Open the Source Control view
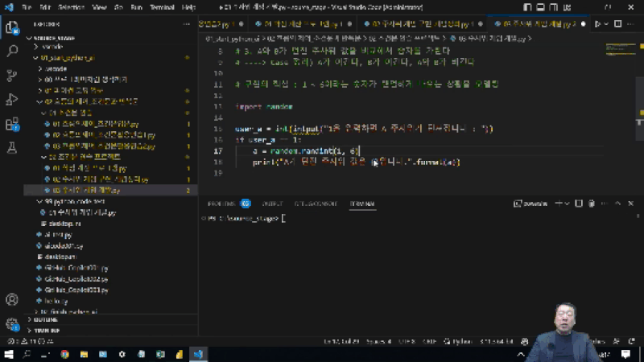Viewport: 644px width, 362px height. pos(12,75)
